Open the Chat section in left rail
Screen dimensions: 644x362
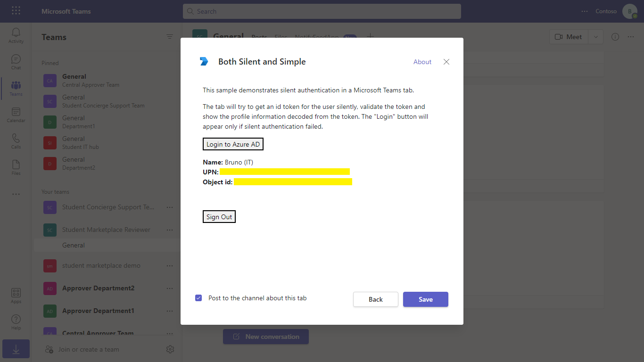point(16,59)
